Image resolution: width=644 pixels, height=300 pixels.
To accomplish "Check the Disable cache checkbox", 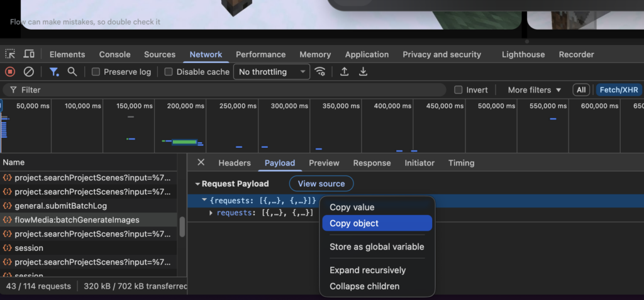I will [169, 72].
